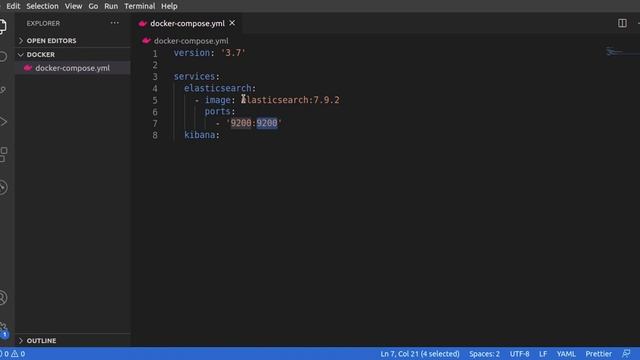Open the Accounts icon in activity bar
The width and height of the screenshot is (640, 360).
pos(3,298)
